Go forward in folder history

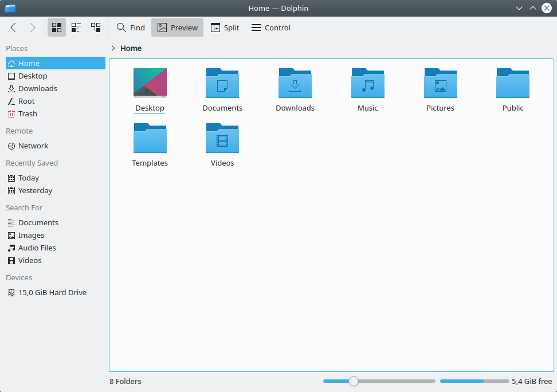point(33,28)
